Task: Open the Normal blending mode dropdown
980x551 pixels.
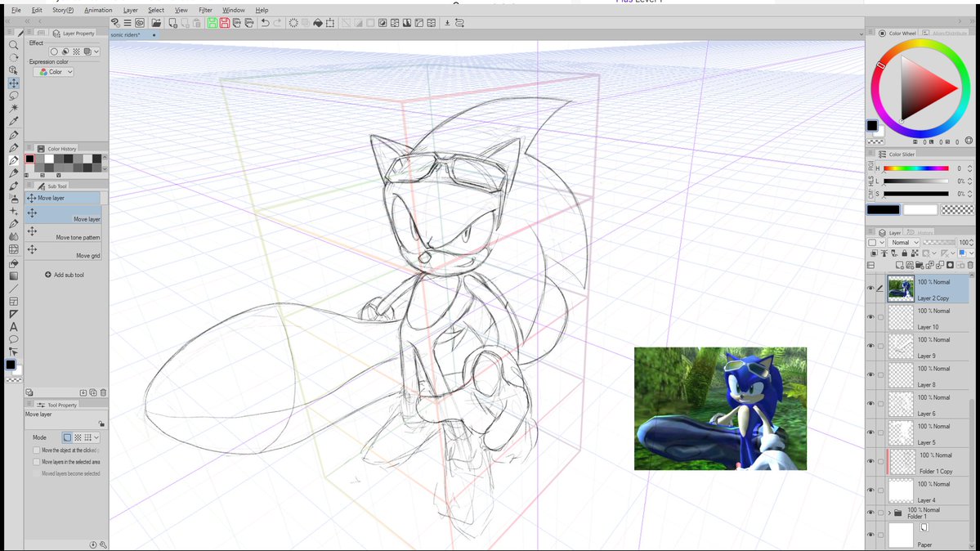Action: coord(904,243)
